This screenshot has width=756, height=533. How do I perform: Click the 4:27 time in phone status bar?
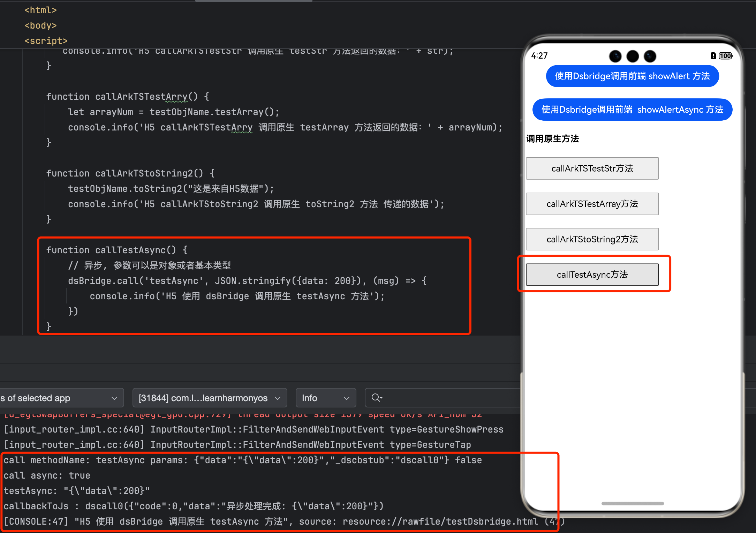(539, 56)
